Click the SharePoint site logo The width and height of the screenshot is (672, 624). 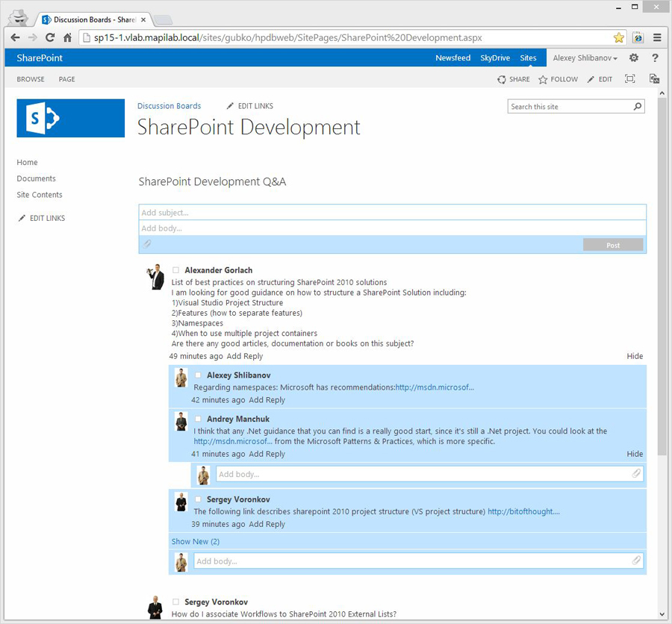pos(71,118)
